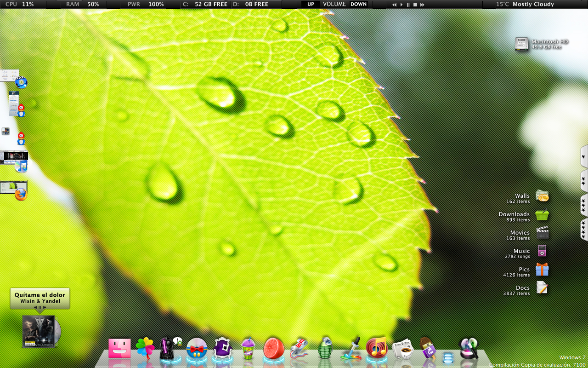Launch the purple slushie cup dock icon

(x=248, y=348)
